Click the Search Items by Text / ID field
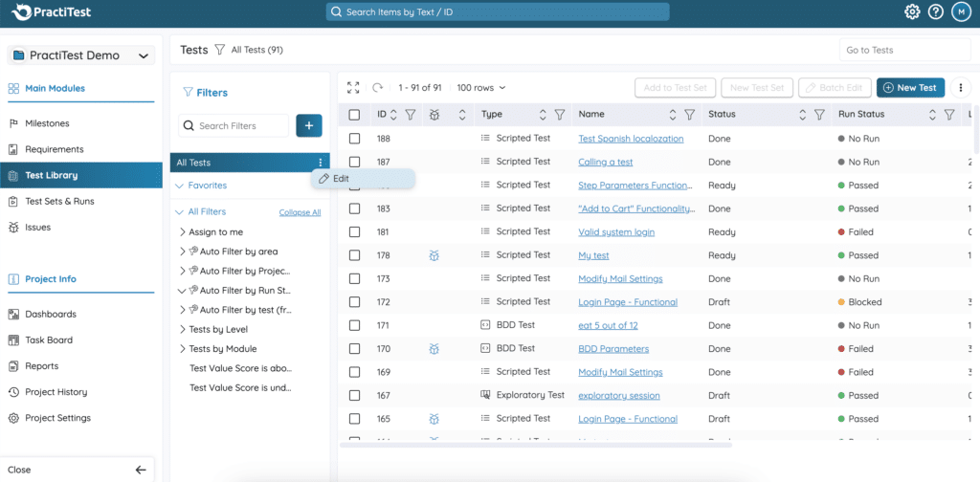Screen dimensions: 980x482 [x=498, y=11]
